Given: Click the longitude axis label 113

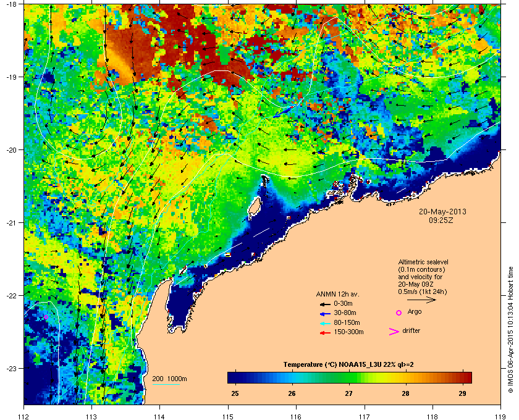Looking at the screenshot, I should tap(91, 417).
